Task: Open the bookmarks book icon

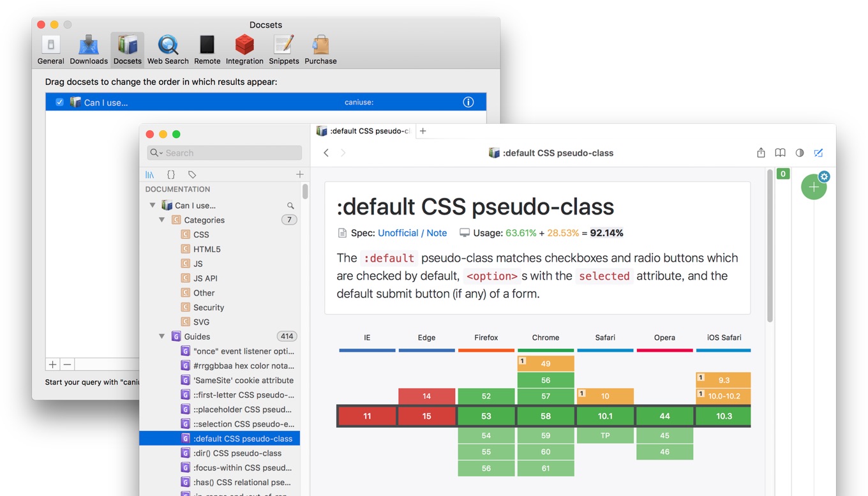Action: point(780,153)
